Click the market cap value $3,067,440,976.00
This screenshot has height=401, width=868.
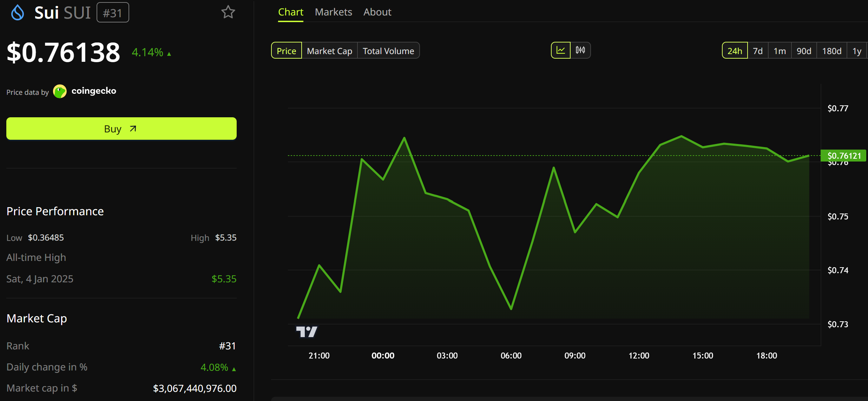195,388
